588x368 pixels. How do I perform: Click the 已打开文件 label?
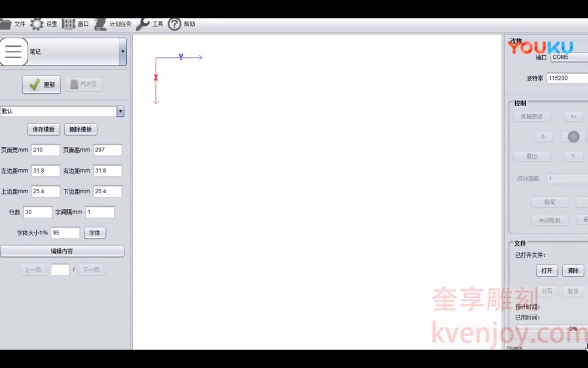pos(530,255)
